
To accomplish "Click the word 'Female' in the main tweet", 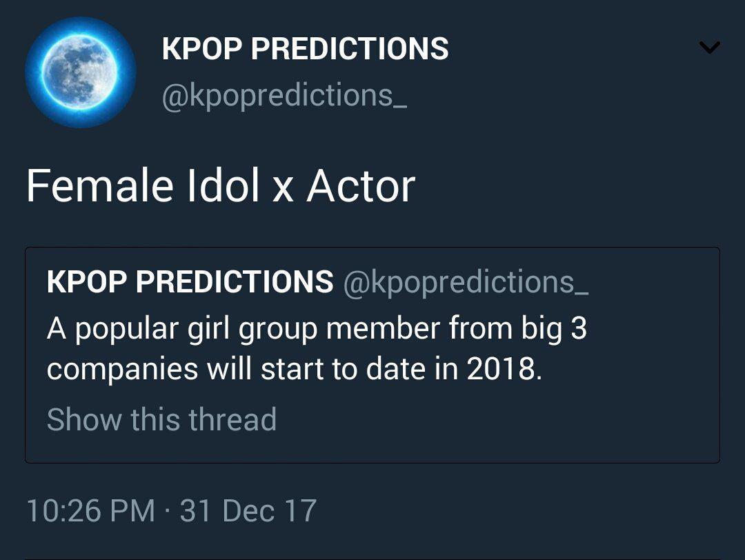I will pyautogui.click(x=100, y=186).
